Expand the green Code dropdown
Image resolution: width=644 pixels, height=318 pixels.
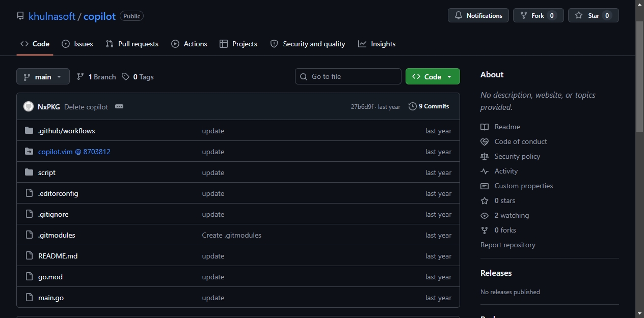click(433, 77)
